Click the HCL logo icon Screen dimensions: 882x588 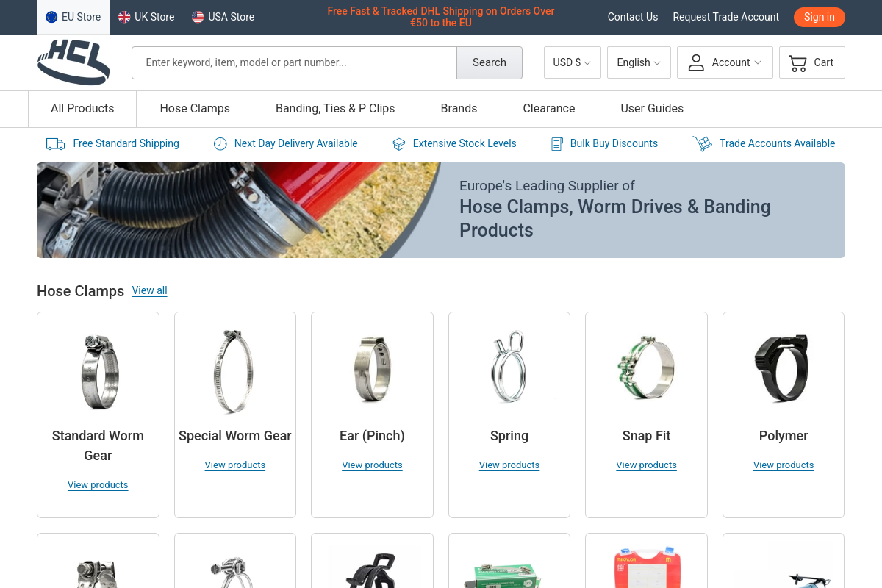coord(73,62)
